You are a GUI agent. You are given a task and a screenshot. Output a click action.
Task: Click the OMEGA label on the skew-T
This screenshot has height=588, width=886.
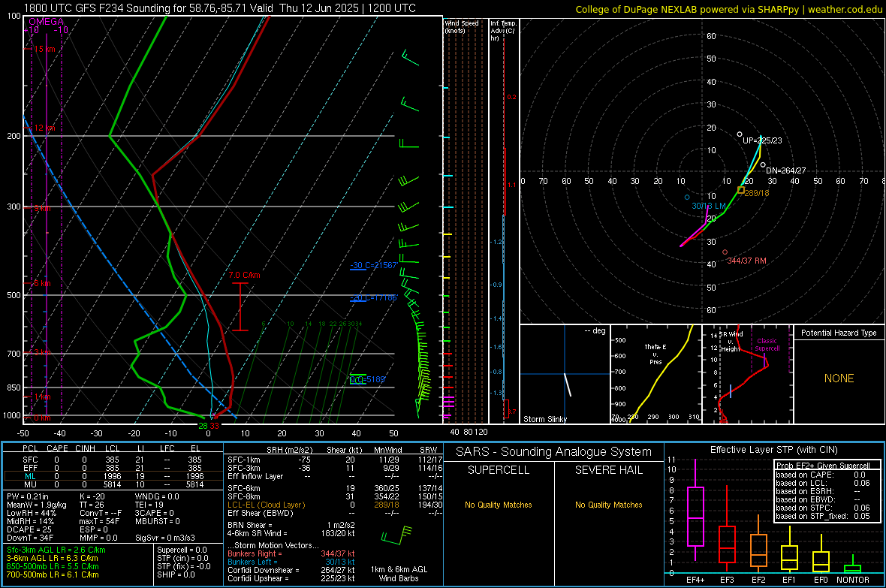tap(47, 22)
